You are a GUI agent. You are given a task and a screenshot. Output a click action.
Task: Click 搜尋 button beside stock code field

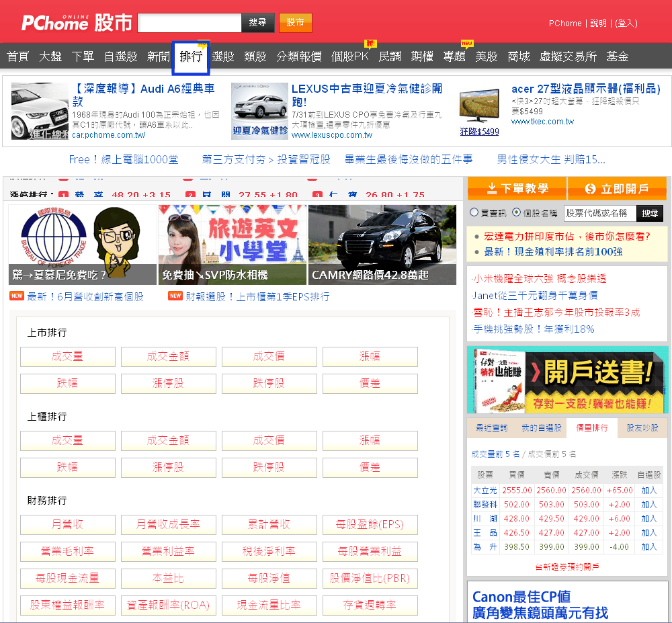(x=650, y=213)
